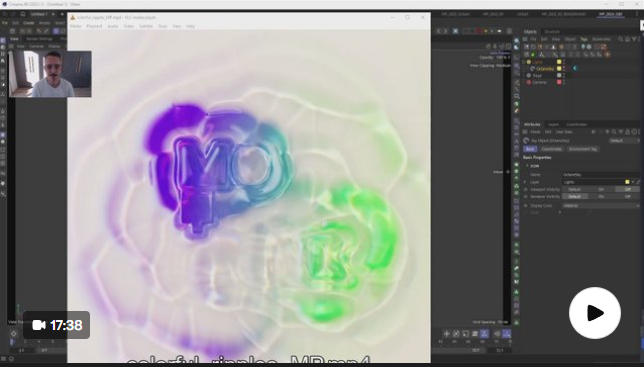The height and width of the screenshot is (367, 644).
Task: Open the Default preset dropdown in Attributes header
Action: [x=624, y=140]
